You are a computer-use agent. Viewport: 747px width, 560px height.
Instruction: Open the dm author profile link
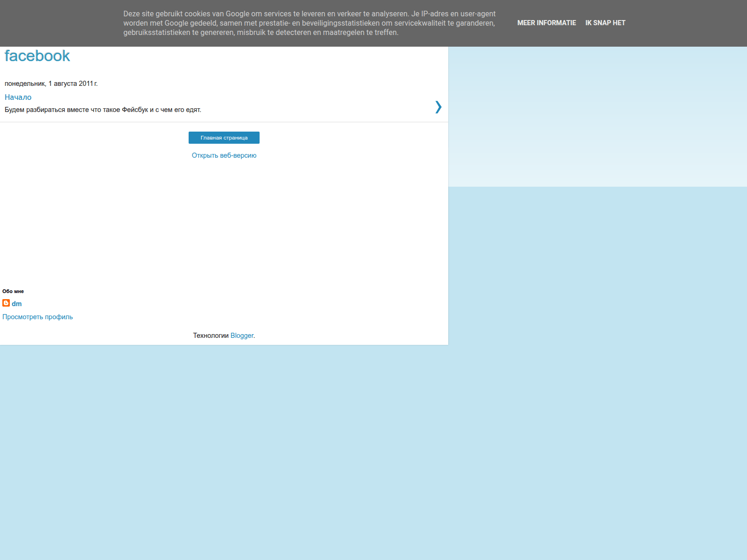17,304
